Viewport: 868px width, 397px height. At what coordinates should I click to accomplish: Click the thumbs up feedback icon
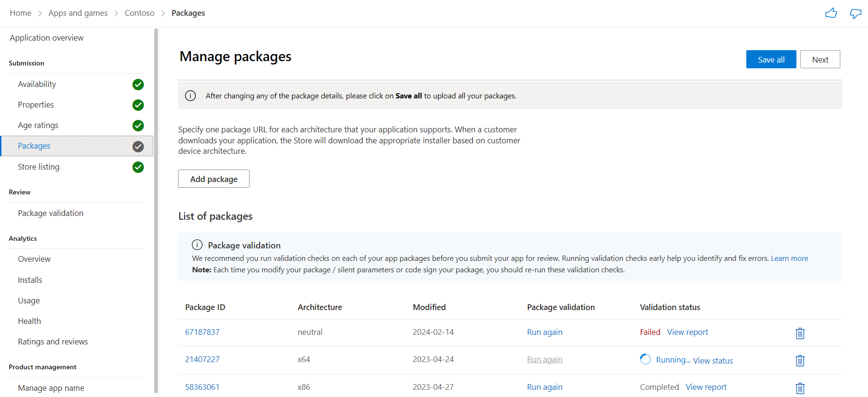831,13
